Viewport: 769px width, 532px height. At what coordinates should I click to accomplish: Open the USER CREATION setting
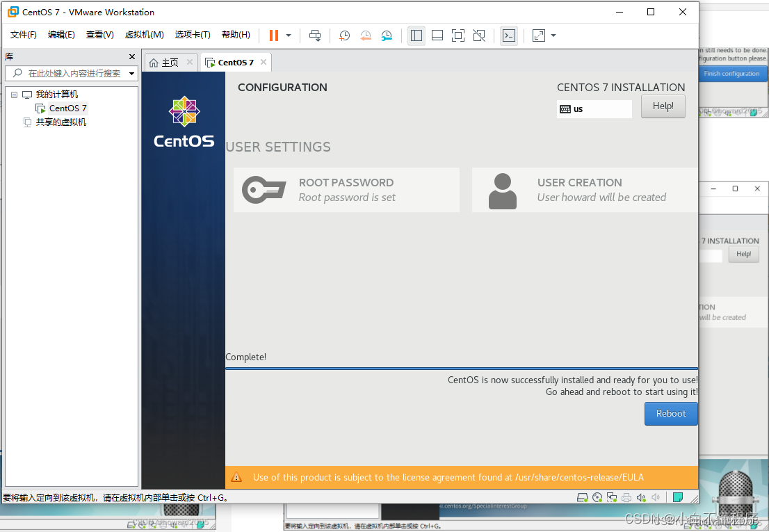pyautogui.click(x=585, y=190)
